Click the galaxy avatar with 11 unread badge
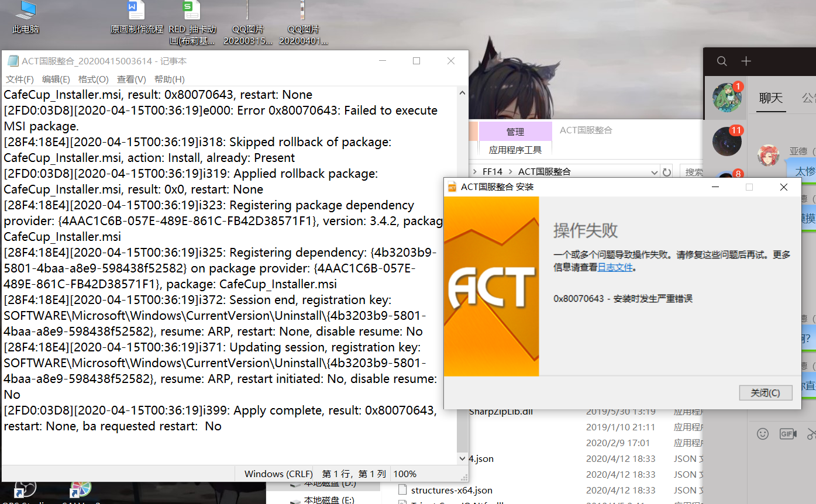The height and width of the screenshot is (504, 816). click(726, 141)
